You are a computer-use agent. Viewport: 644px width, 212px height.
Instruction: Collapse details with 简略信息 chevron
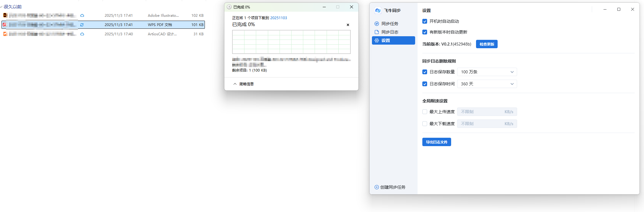coord(235,84)
